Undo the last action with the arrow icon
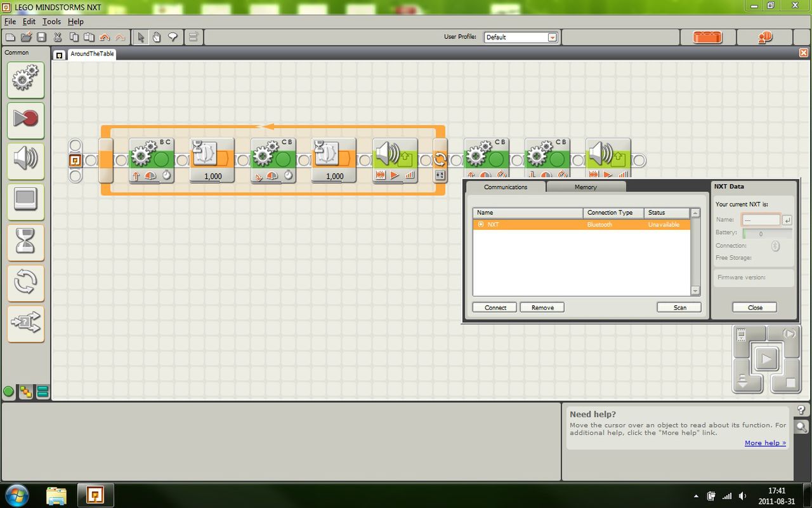812x508 pixels. coord(105,37)
